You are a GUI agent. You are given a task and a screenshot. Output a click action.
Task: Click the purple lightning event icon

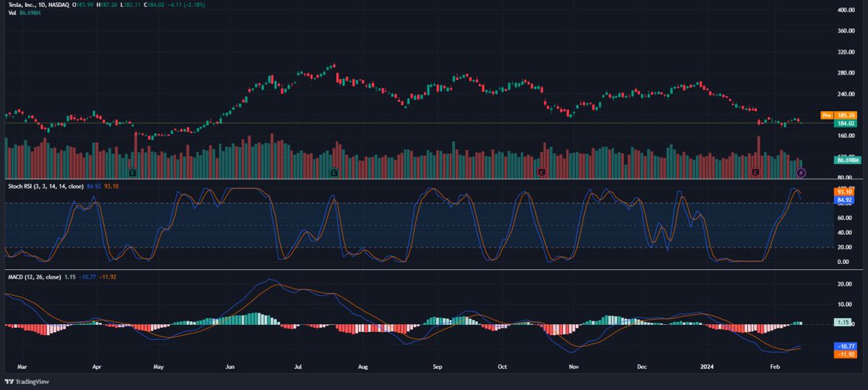tap(801, 173)
